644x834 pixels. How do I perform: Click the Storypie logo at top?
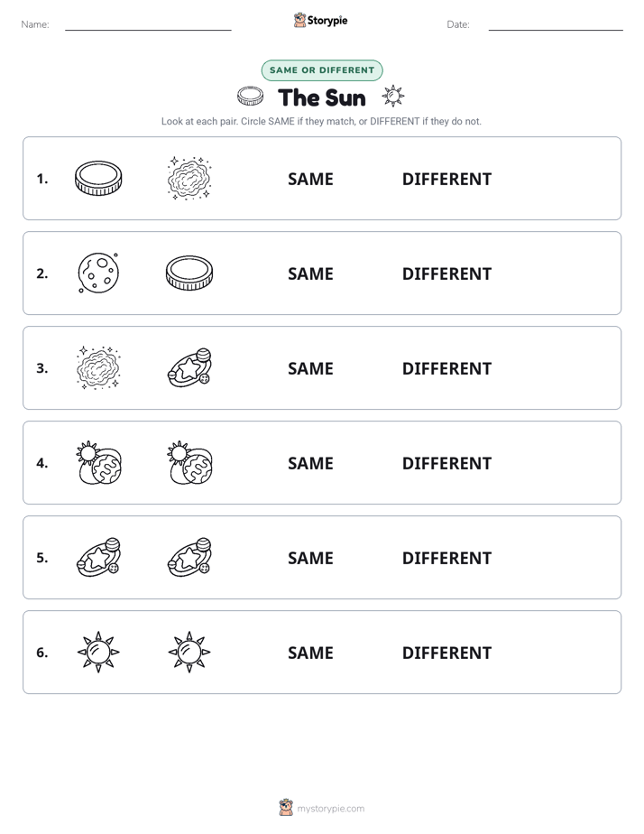point(320,20)
